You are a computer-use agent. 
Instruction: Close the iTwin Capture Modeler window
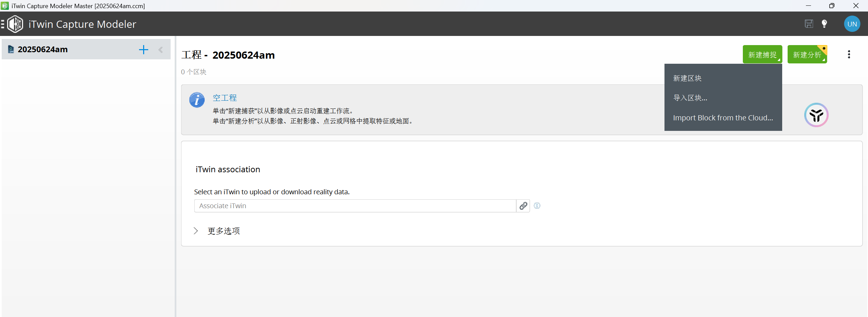tap(856, 6)
